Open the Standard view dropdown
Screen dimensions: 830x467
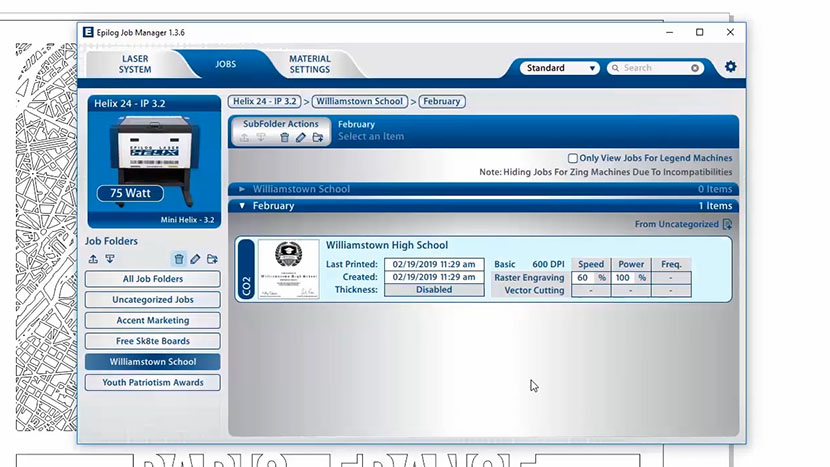(559, 68)
